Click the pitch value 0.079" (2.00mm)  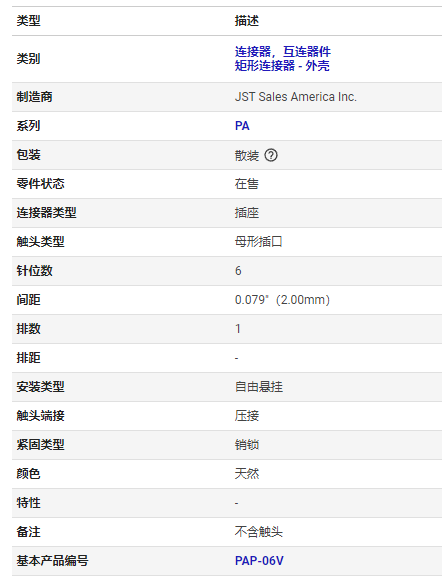282,300
